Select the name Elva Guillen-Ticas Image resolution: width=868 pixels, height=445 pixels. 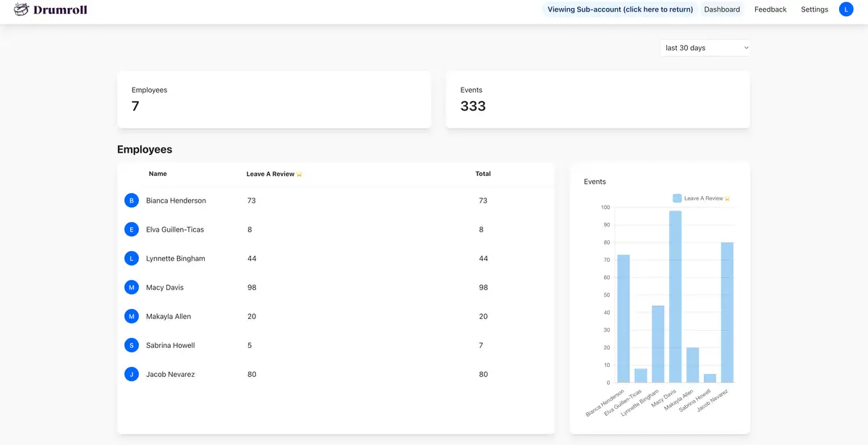click(175, 229)
